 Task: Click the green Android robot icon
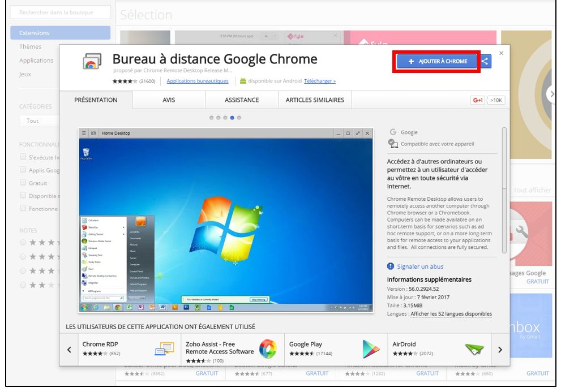[x=243, y=81]
